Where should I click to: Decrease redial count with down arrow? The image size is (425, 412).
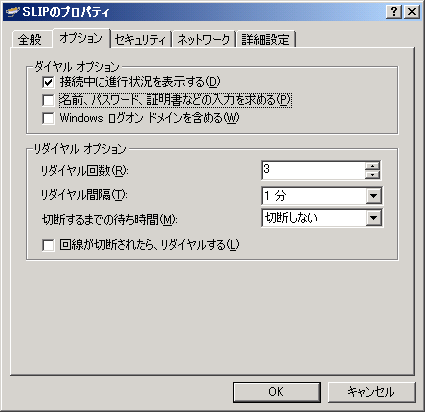pos(373,174)
